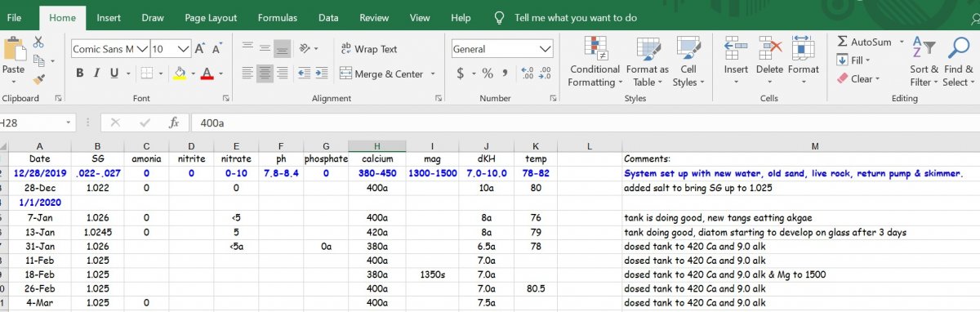Open the File tab
980x312 pixels.
14,17
